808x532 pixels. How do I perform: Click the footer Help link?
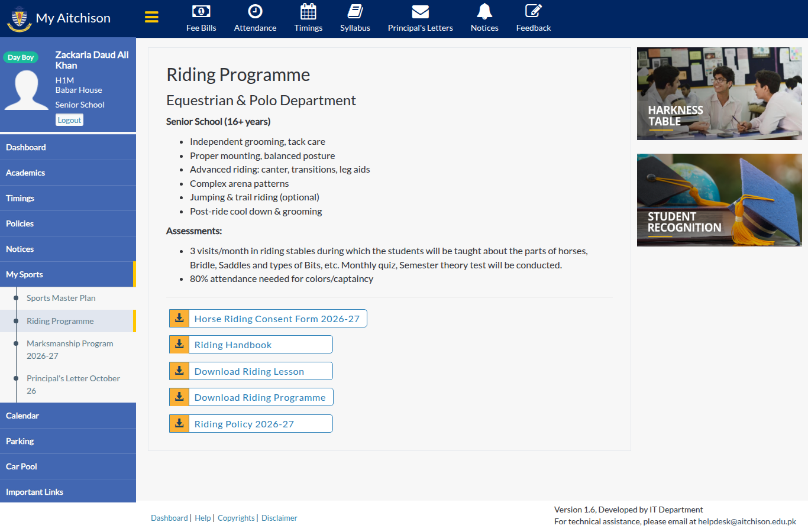[x=203, y=518]
